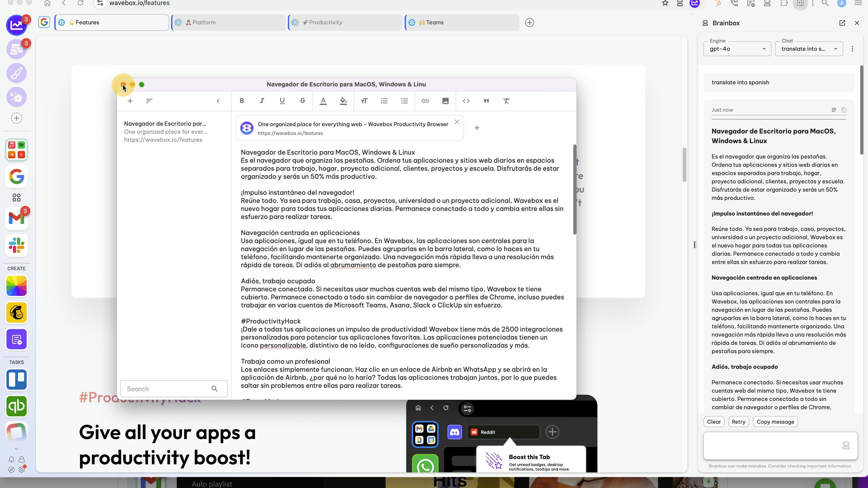Click the notes search magnifier icon

pyautogui.click(x=215, y=389)
